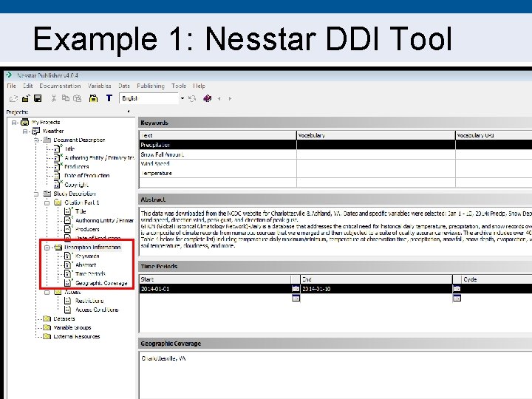This screenshot has height=399, width=532.
Task: Select Date of Production under Document Description
Action: tap(87, 175)
